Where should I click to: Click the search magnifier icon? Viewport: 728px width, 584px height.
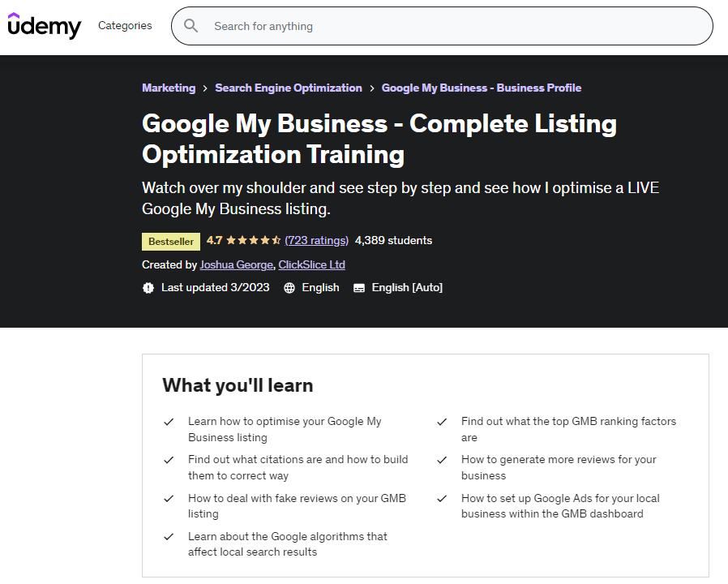tap(191, 26)
